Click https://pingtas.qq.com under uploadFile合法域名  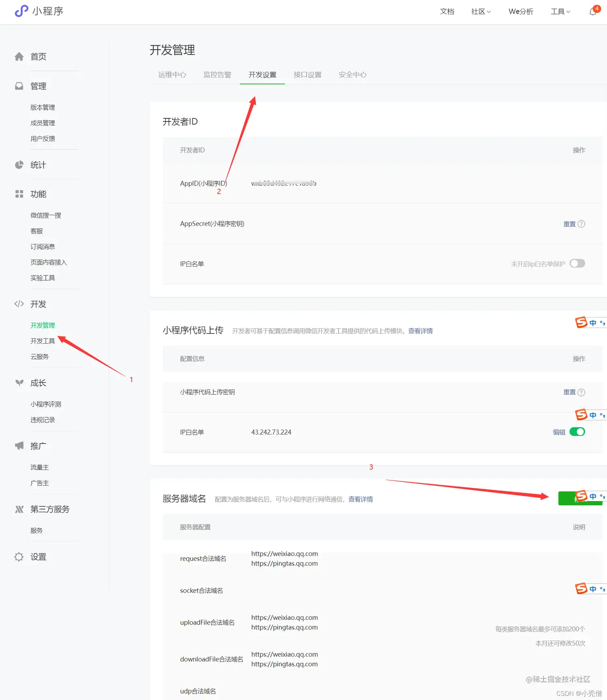click(284, 627)
